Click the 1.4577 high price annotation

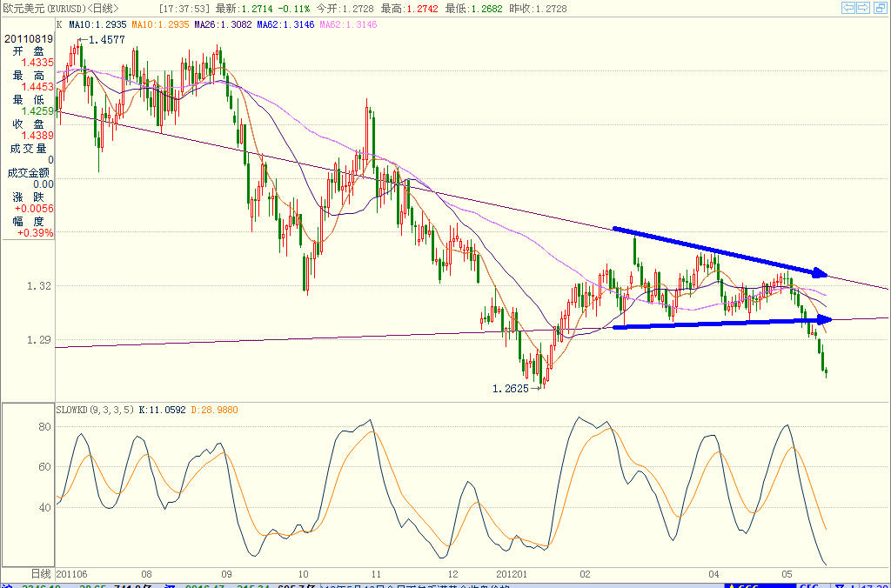[106, 40]
